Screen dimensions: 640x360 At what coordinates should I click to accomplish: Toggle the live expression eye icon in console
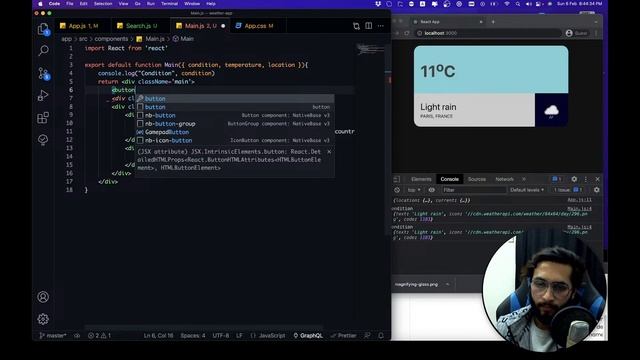click(x=431, y=190)
